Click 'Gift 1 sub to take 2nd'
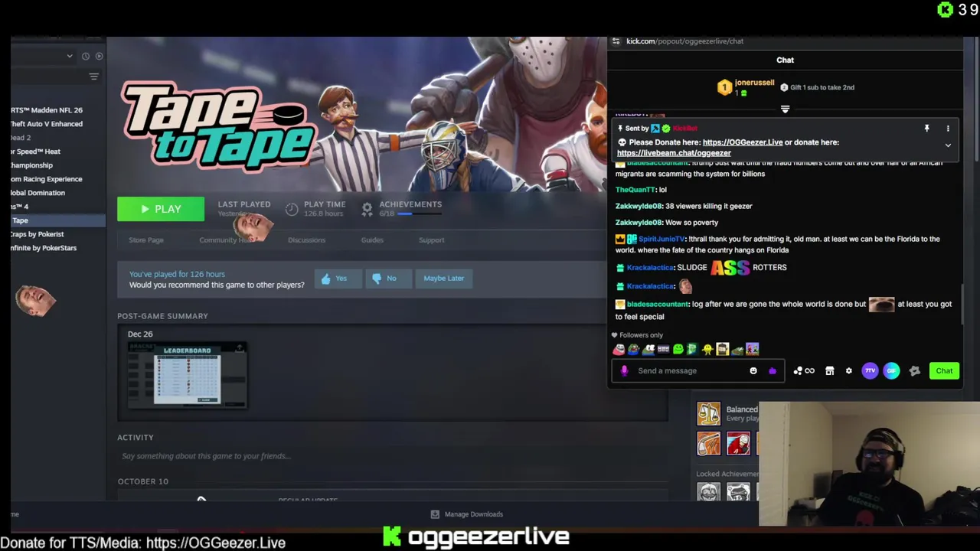This screenshot has height=551, width=980. pos(817,87)
